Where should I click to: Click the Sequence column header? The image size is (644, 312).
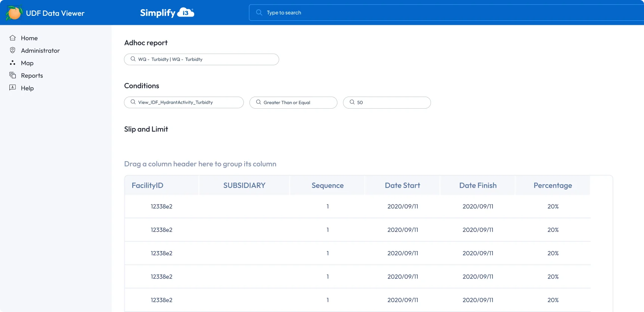327,185
